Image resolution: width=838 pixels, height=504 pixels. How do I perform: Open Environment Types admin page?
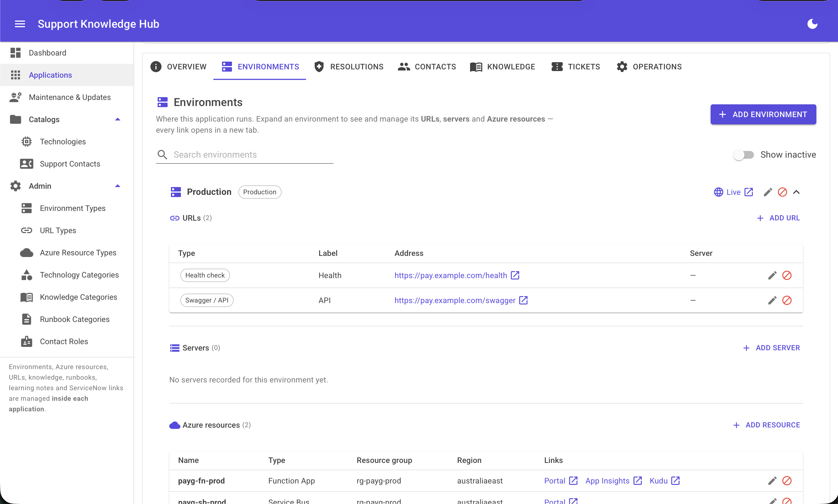click(67, 208)
